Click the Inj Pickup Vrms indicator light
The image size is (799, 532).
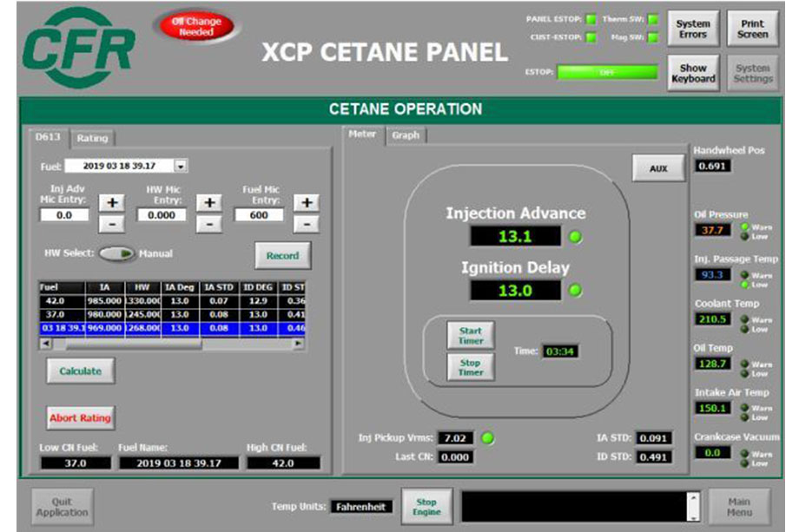pos(488,438)
